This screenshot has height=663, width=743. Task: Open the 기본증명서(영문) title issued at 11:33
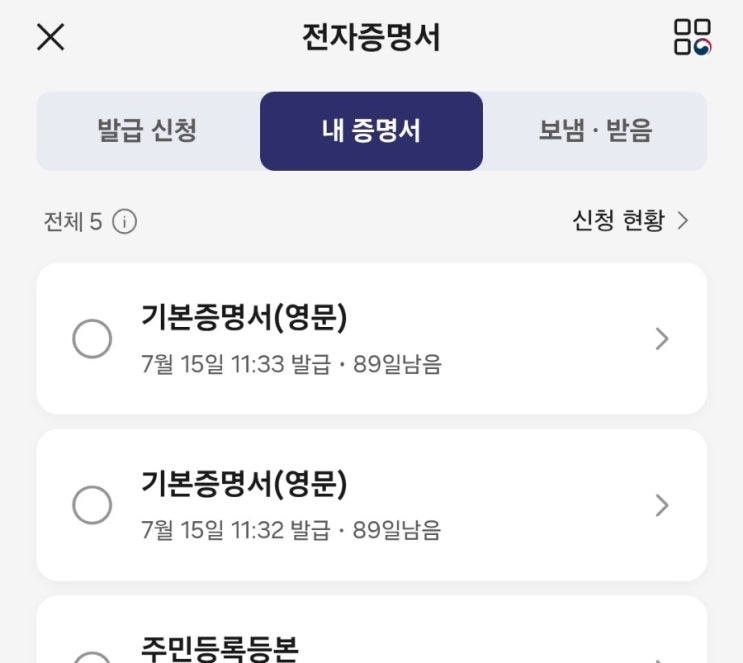click(x=244, y=317)
